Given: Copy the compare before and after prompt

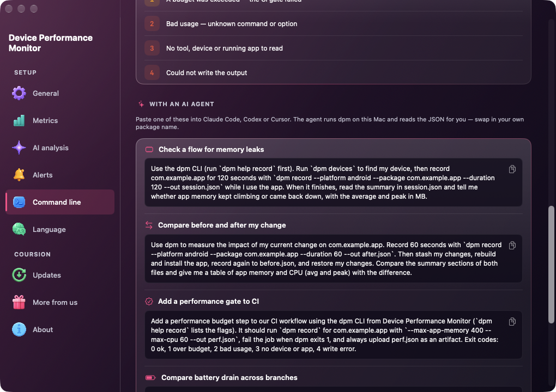Looking at the screenshot, I should point(512,246).
